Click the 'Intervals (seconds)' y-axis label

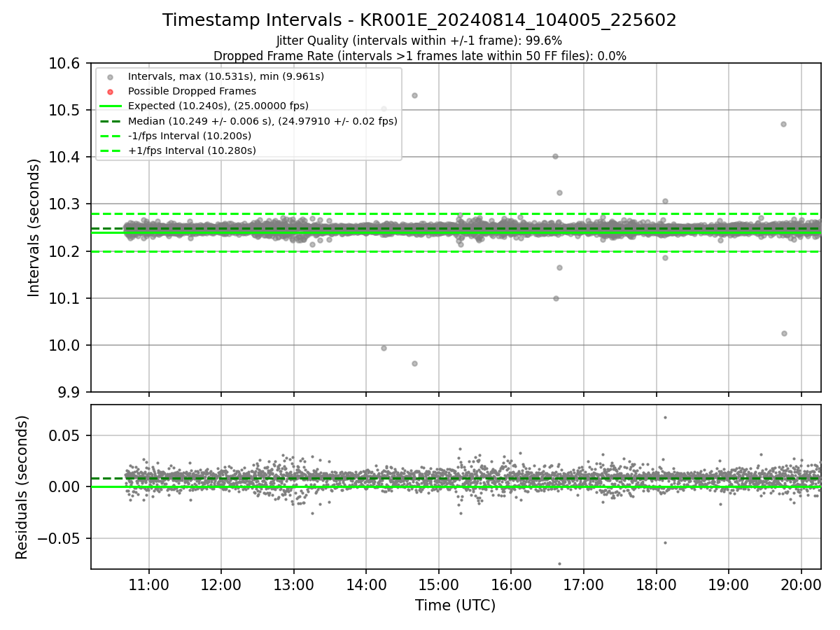point(34,227)
